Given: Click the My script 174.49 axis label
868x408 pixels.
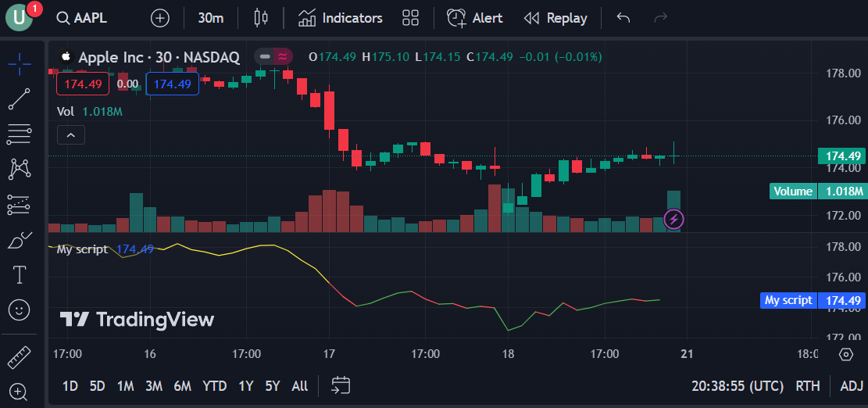Looking at the screenshot, I should coord(812,301).
